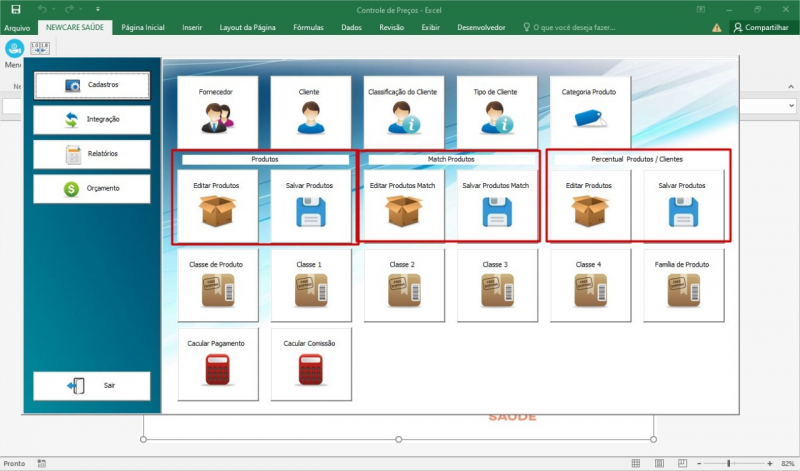Open Família de Produto
This screenshot has height=471, width=800.
(x=682, y=289)
